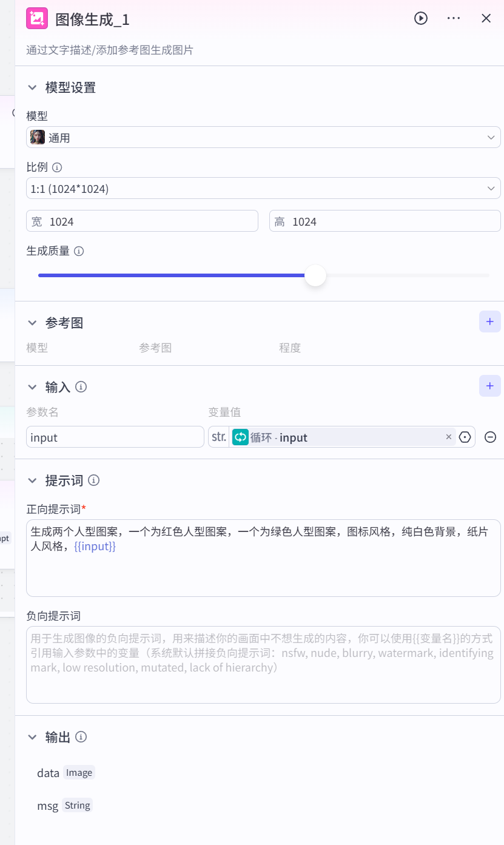504x845 pixels.
Task: Click the 宽 width input showing 1024
Action: click(142, 221)
